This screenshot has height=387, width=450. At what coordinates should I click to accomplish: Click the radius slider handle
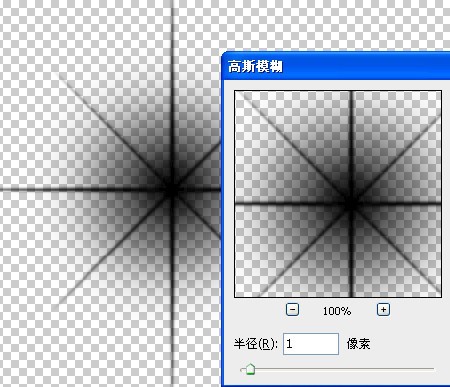250,369
